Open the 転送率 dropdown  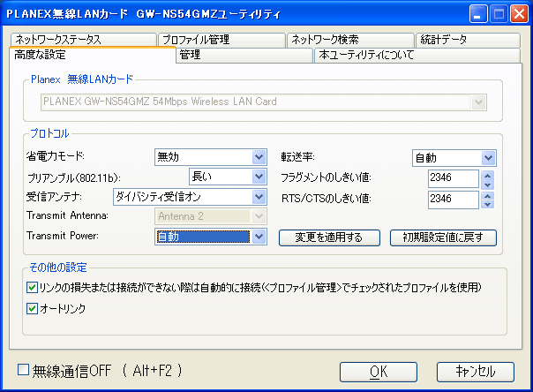[454, 158]
